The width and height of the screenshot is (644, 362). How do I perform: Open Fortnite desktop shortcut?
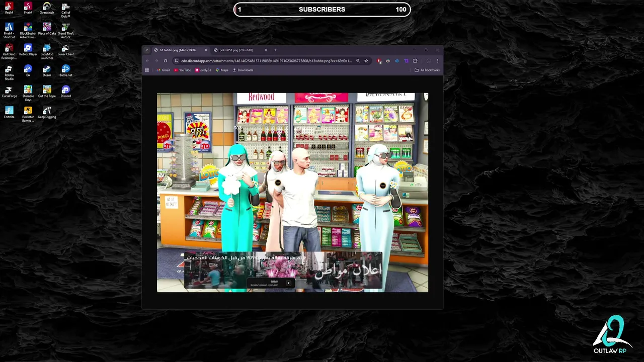[9, 113]
